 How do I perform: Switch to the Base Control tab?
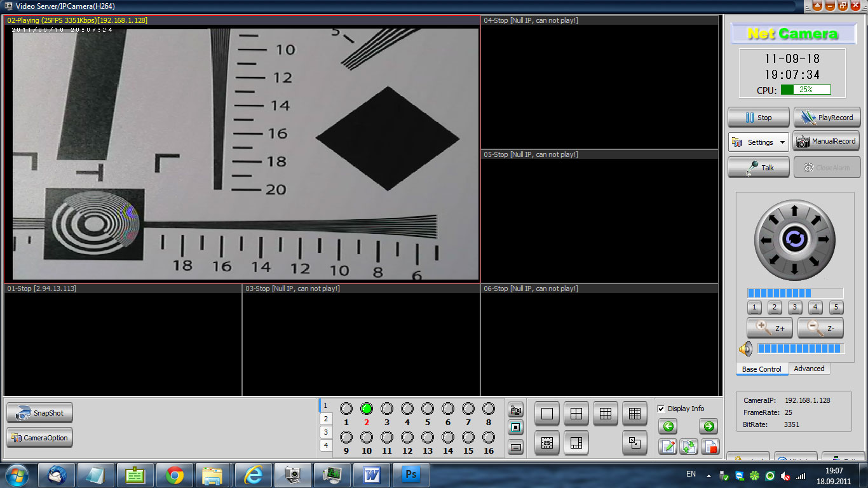(762, 369)
